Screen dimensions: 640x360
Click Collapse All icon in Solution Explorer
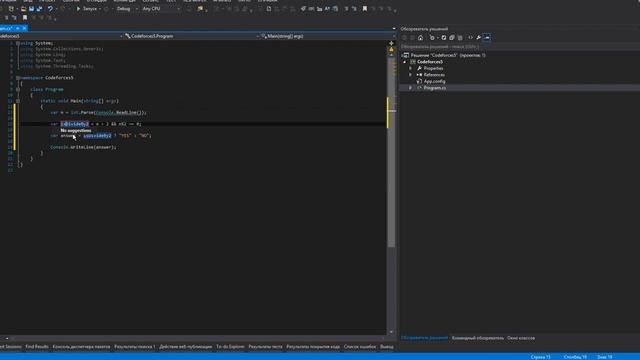[x=452, y=38]
